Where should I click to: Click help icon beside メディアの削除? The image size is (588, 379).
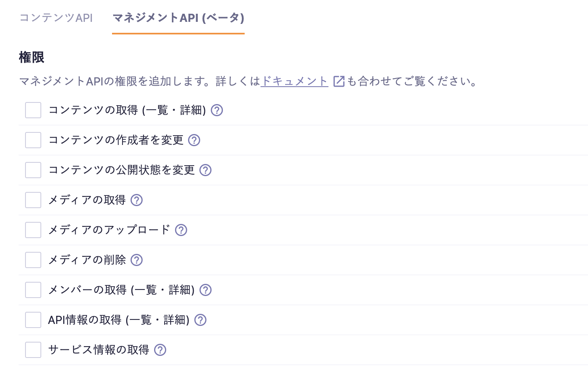137,260
